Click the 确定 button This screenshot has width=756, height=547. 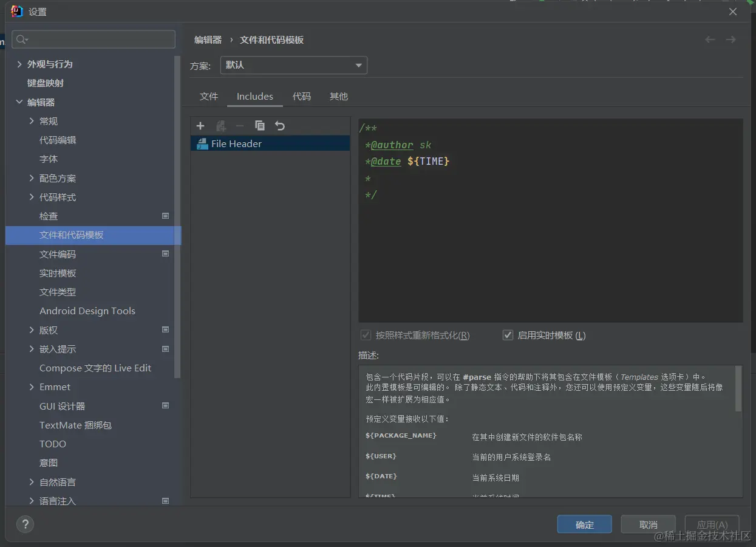click(x=585, y=525)
